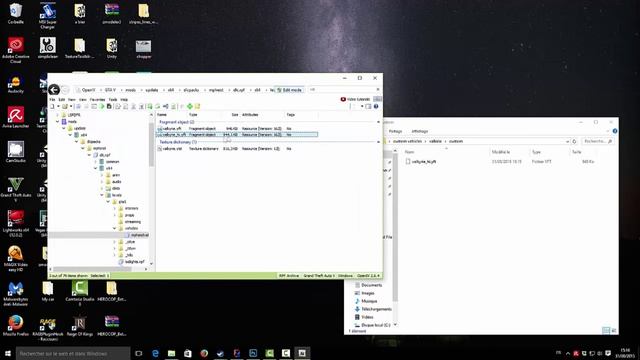Click the yellow folder icon after the green plus
Screen dimensions: 640x360
coord(198,107)
